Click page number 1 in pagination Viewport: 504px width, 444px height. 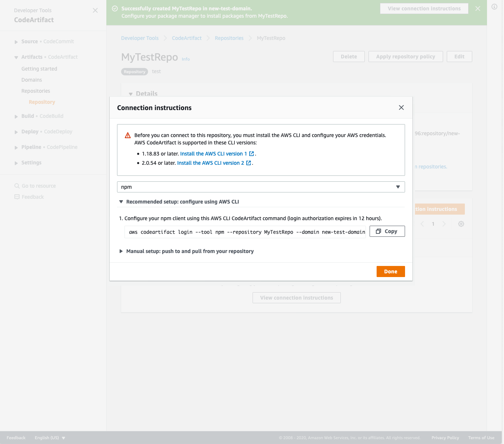pyautogui.click(x=433, y=224)
